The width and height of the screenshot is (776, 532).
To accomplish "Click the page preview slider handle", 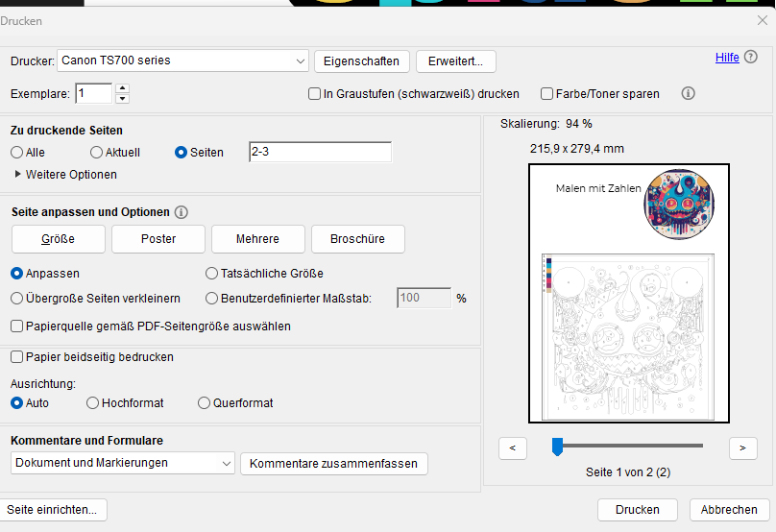I will point(556,447).
